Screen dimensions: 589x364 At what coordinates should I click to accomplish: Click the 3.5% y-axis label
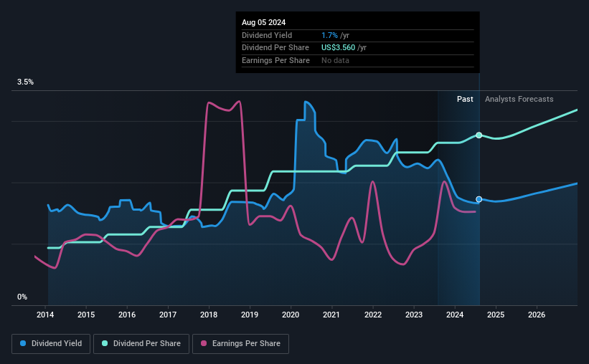(25, 82)
